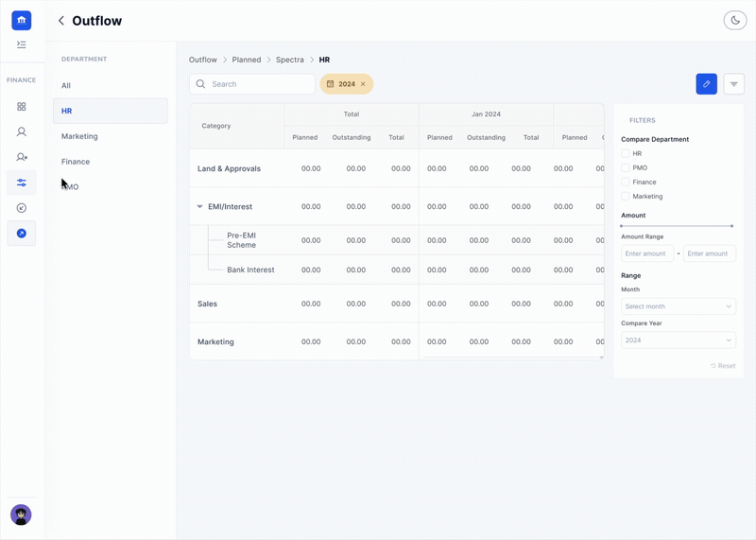Check the Finance compare department checkbox
This screenshot has width=756, height=540.
click(626, 182)
